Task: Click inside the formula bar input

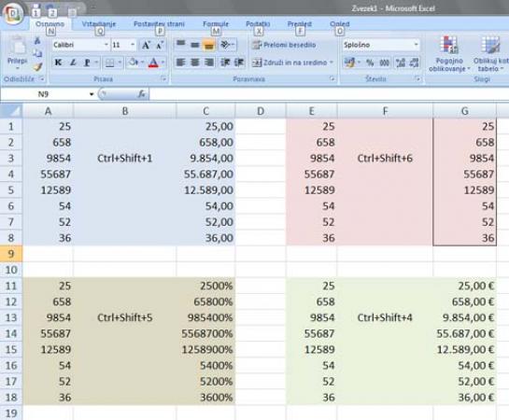Action: pos(329,94)
